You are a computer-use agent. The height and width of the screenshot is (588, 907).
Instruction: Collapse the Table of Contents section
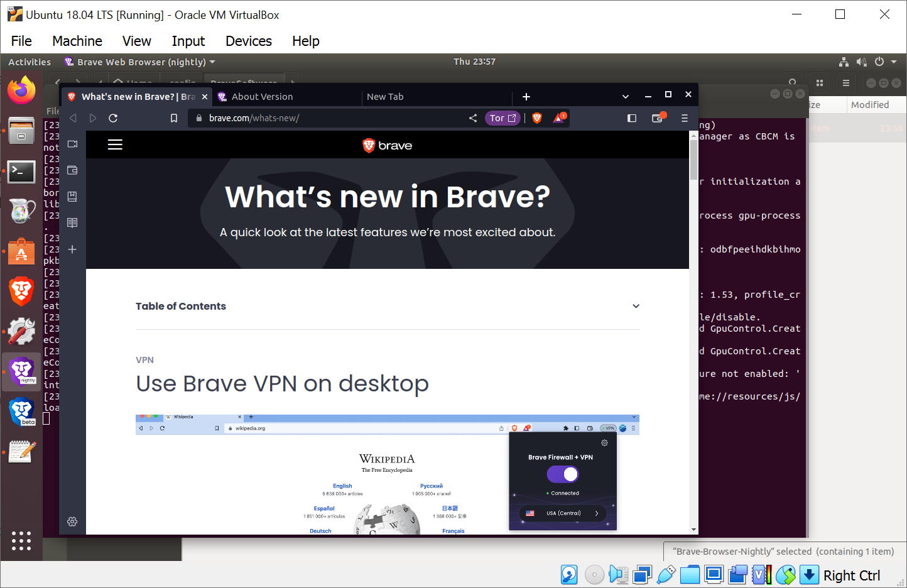[x=636, y=306]
